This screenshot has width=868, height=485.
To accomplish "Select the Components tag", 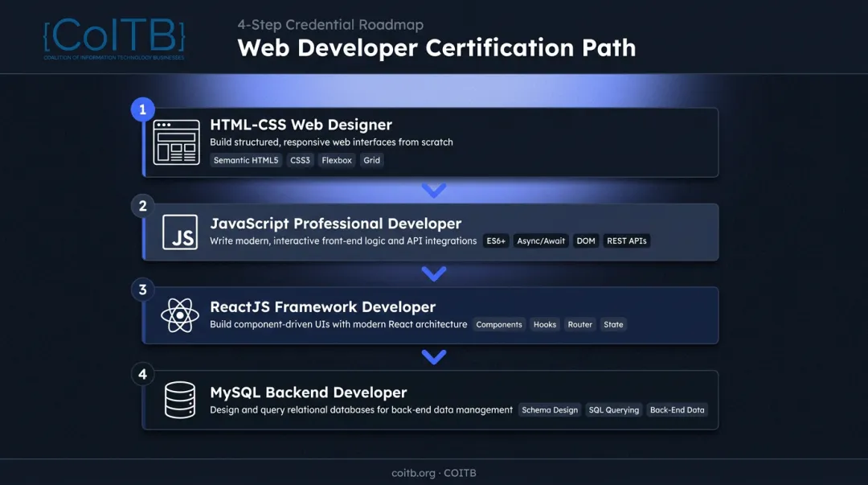I will tap(499, 324).
